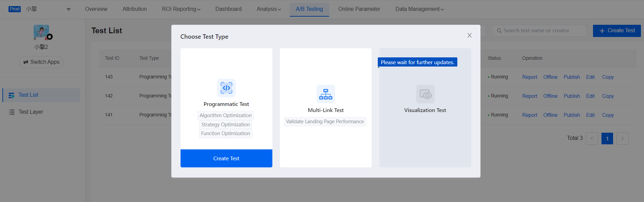The height and width of the screenshot is (202, 644).
Task: Select Test List in the sidebar
Action: coord(41,95)
